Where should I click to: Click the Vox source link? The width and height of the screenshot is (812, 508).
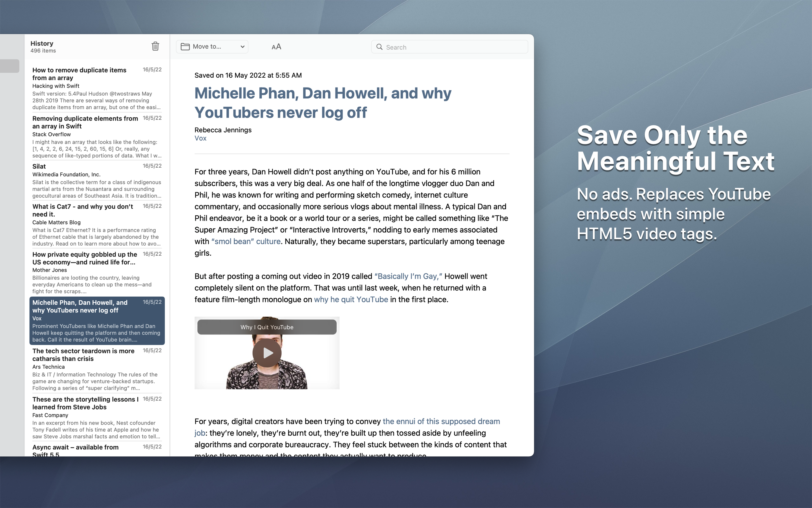point(200,138)
